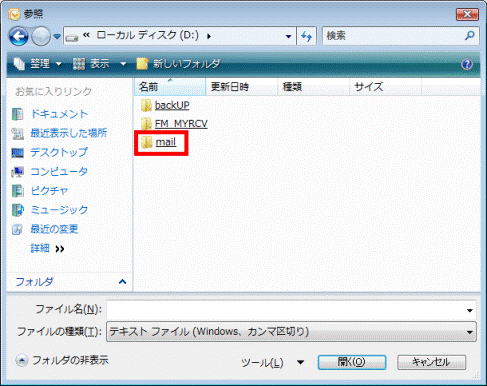This screenshot has height=386, width=487.
Task: Click the 最近の変更 icon
Action: tap(17, 229)
